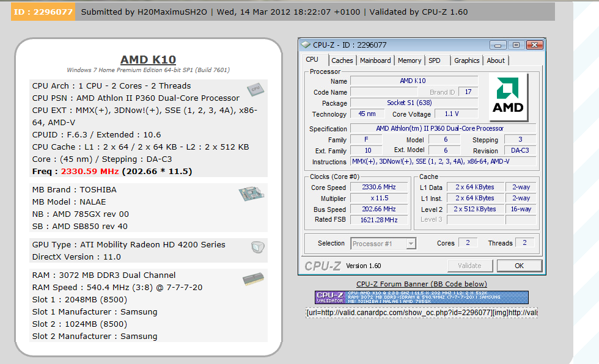Click the Multiplier value x 11.5
The height and width of the screenshot is (364, 599).
(379, 198)
